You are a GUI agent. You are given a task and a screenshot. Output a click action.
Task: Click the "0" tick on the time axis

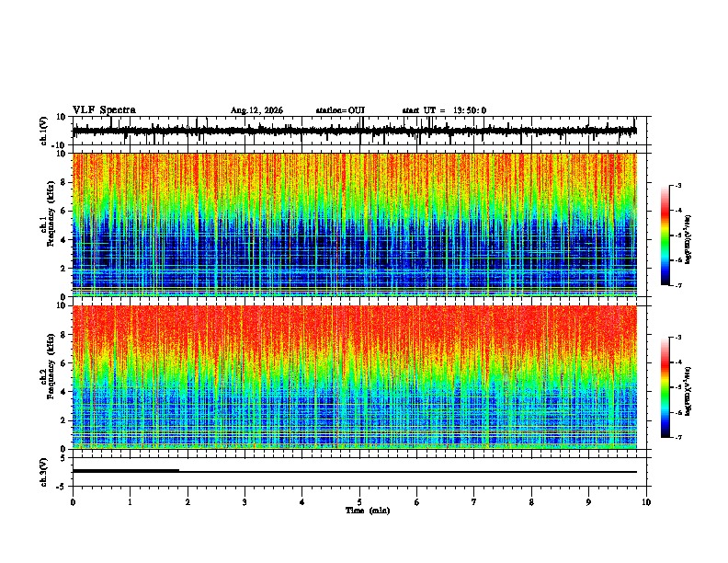[73, 502]
